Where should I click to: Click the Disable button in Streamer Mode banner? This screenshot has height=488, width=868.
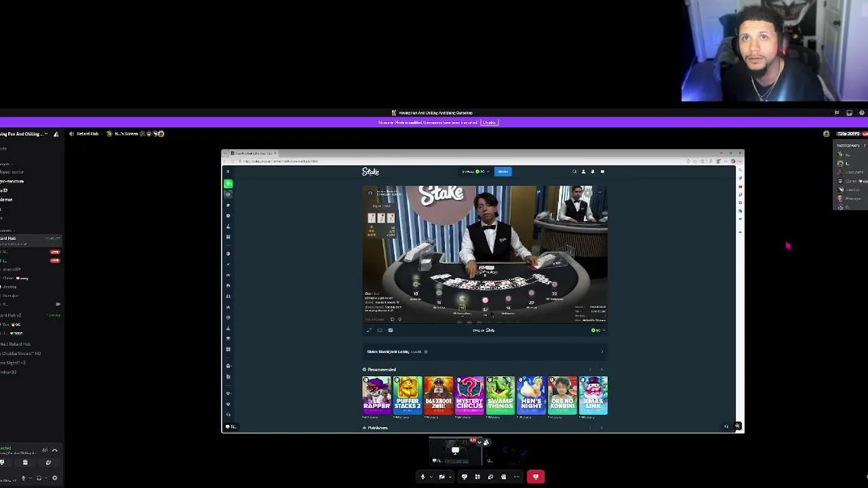490,123
